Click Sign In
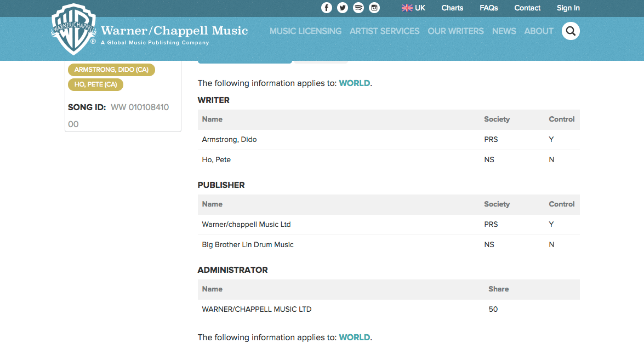The height and width of the screenshot is (343, 644). [568, 8]
